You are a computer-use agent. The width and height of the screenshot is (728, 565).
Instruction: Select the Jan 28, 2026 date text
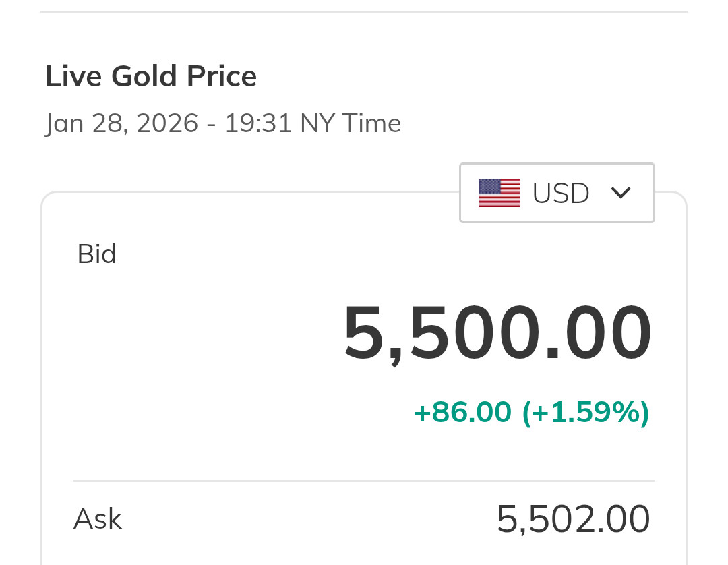122,123
